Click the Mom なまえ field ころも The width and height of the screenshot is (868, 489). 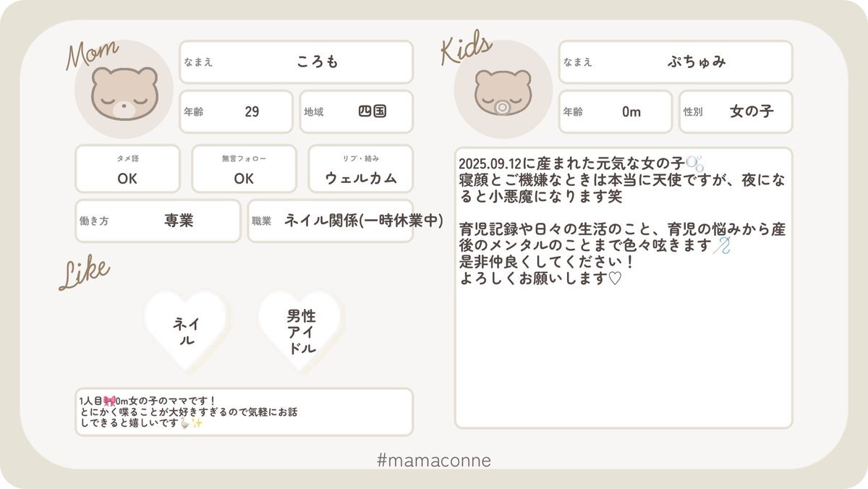(296, 62)
